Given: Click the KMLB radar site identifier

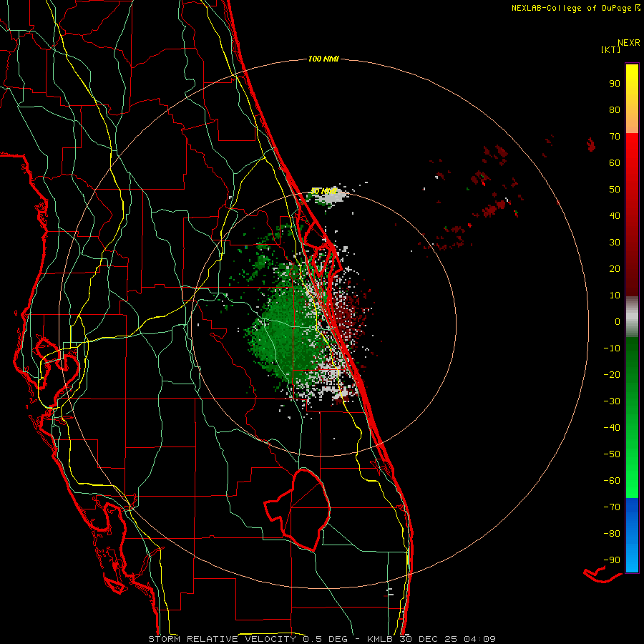Looking at the screenshot, I should pyautogui.click(x=380, y=639).
